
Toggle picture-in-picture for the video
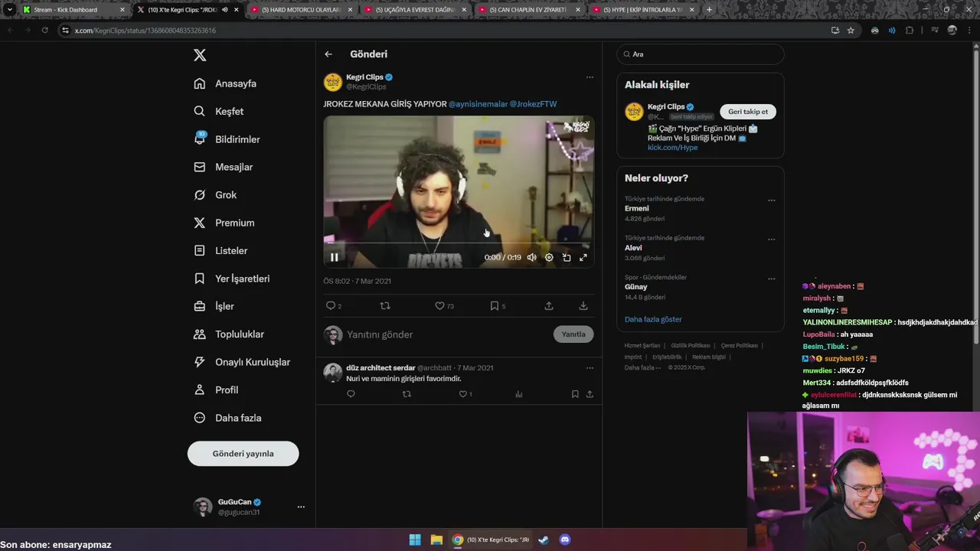[567, 257]
